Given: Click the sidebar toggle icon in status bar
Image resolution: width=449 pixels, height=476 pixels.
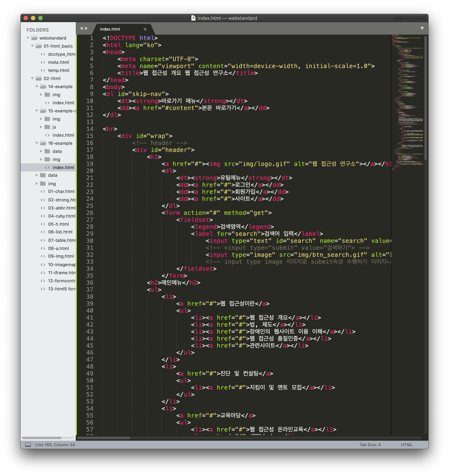Looking at the screenshot, I should pos(28,445).
